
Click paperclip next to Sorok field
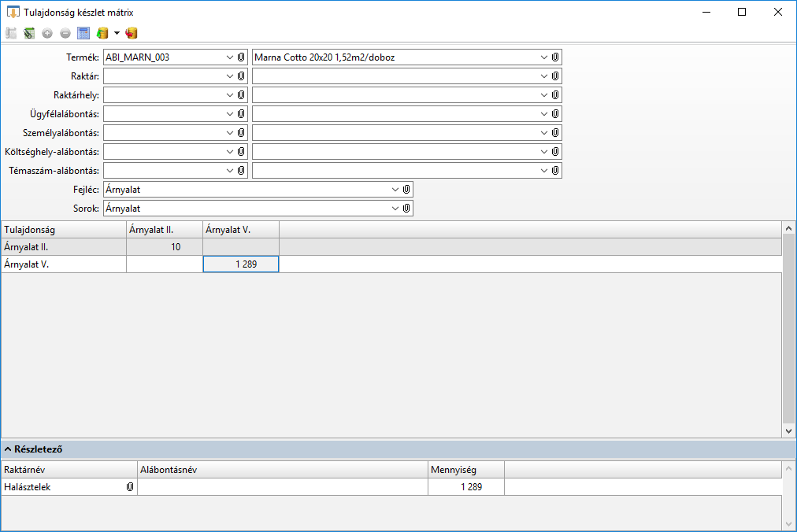click(x=406, y=209)
